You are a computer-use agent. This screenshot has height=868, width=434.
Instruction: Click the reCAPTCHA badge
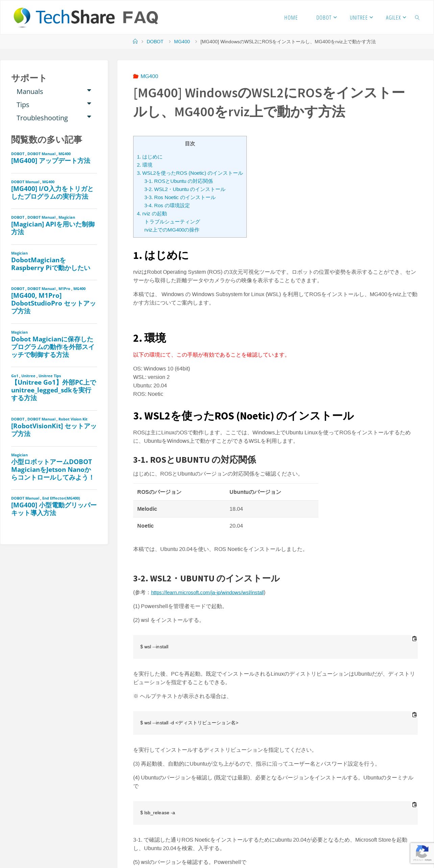tap(422, 853)
